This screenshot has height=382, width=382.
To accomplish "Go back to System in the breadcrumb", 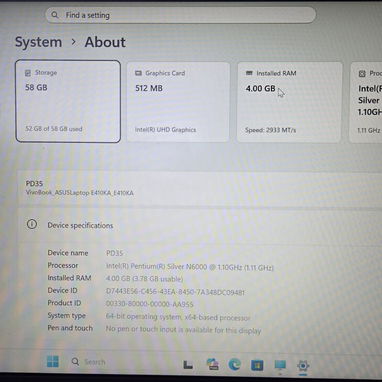I will coord(38,42).
